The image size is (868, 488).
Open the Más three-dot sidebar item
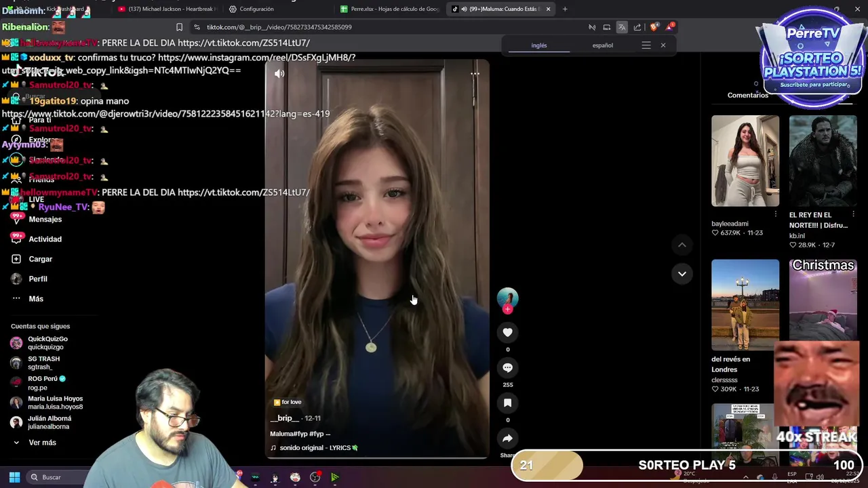[x=16, y=298]
